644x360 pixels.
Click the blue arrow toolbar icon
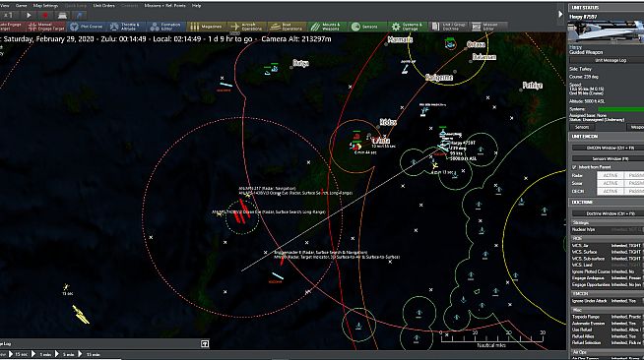(79, 16)
